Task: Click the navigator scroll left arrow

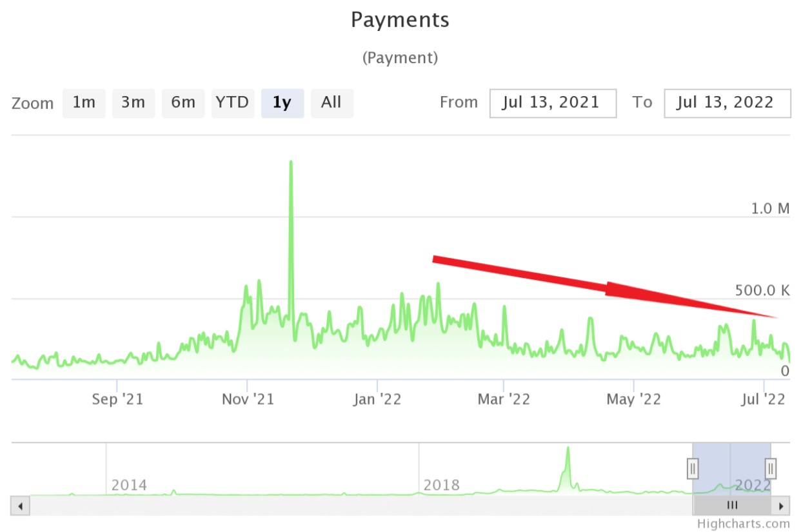Action: coord(20,506)
